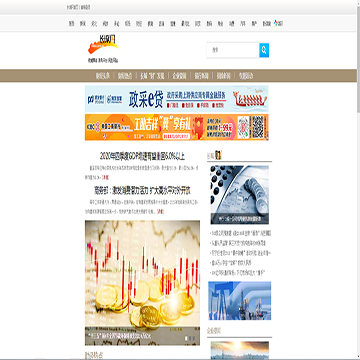The width and height of the screenshot is (360, 360).
Task: Select the second carousel dot on the coin slide
Action: [x=190, y=338]
